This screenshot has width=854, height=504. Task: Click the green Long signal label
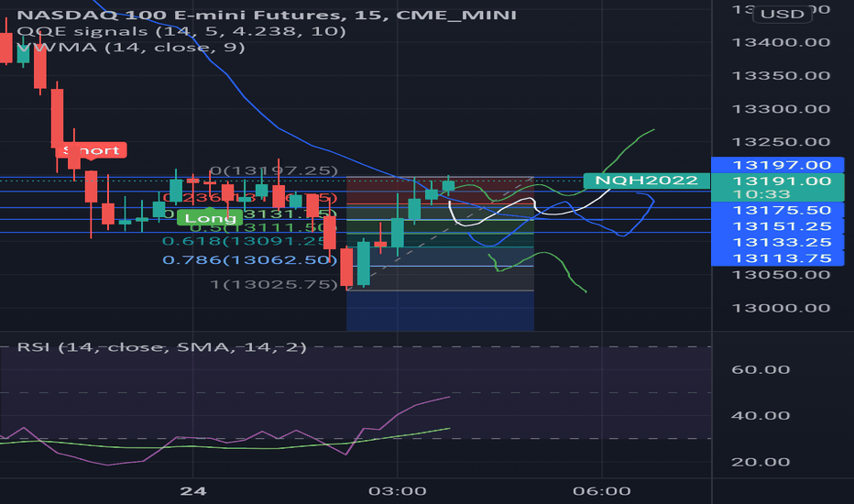tap(210, 218)
